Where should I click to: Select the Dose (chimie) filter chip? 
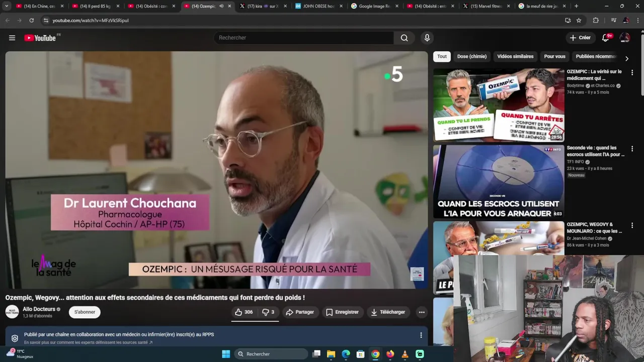[x=472, y=56]
